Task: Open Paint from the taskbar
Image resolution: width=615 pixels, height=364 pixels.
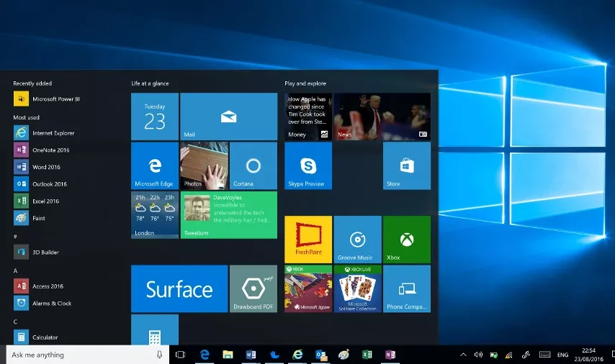Action: click(344, 355)
